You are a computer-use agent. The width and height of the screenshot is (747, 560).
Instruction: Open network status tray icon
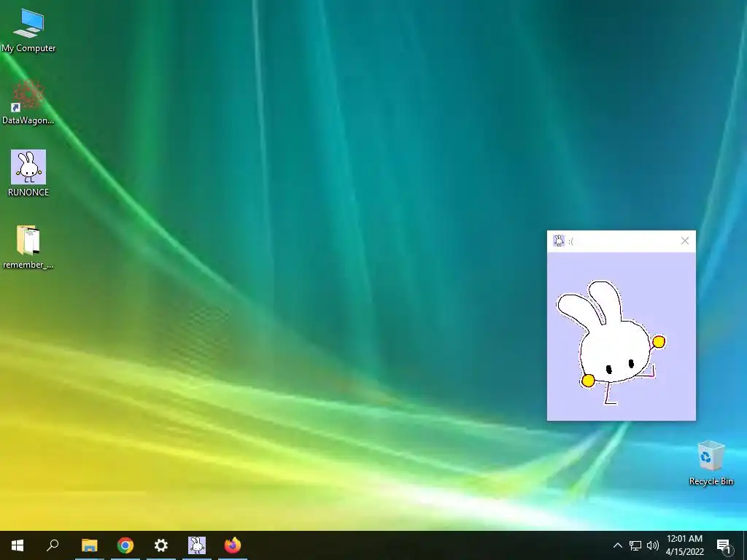tap(635, 545)
